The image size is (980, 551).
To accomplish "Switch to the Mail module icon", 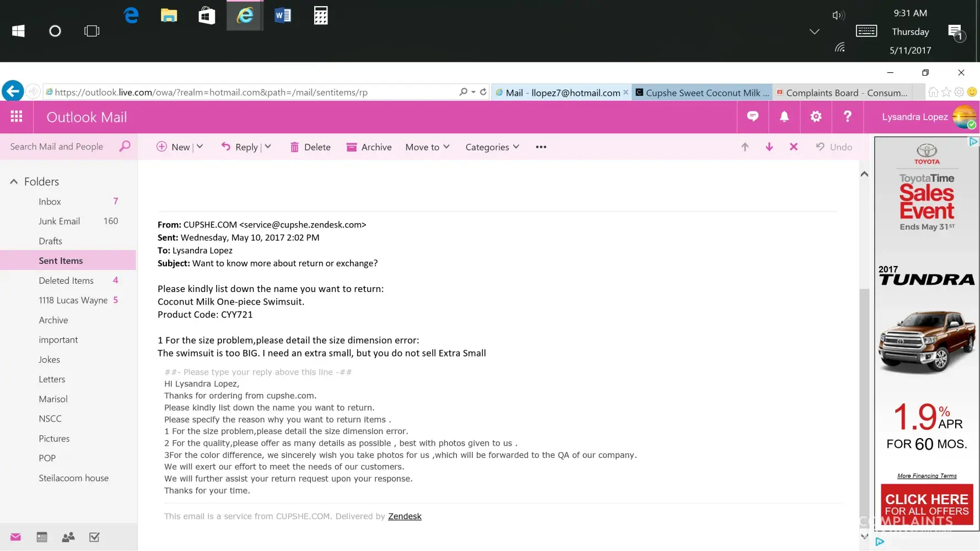I will pos(15,537).
